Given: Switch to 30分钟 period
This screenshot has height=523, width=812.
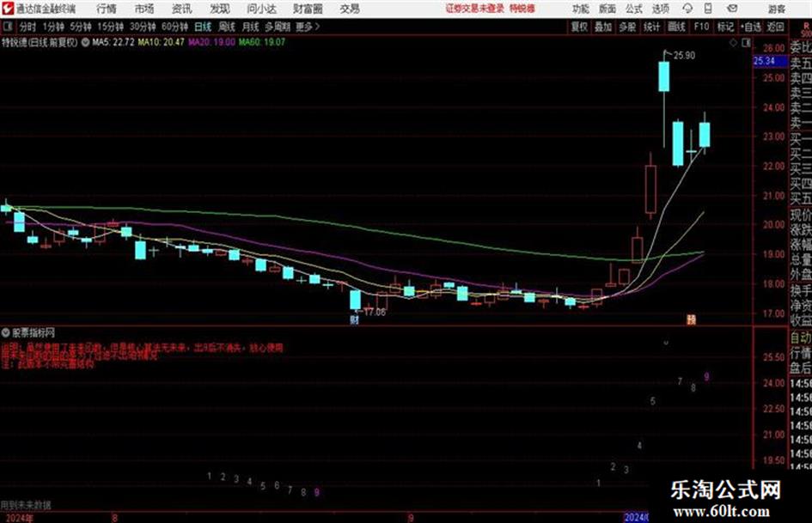Looking at the screenshot, I should point(143,27).
